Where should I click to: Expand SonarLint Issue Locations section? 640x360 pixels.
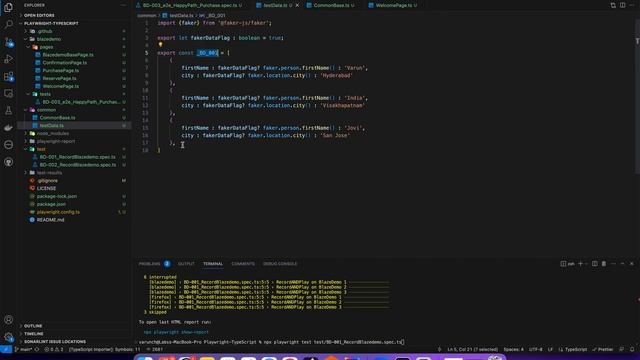55,342
